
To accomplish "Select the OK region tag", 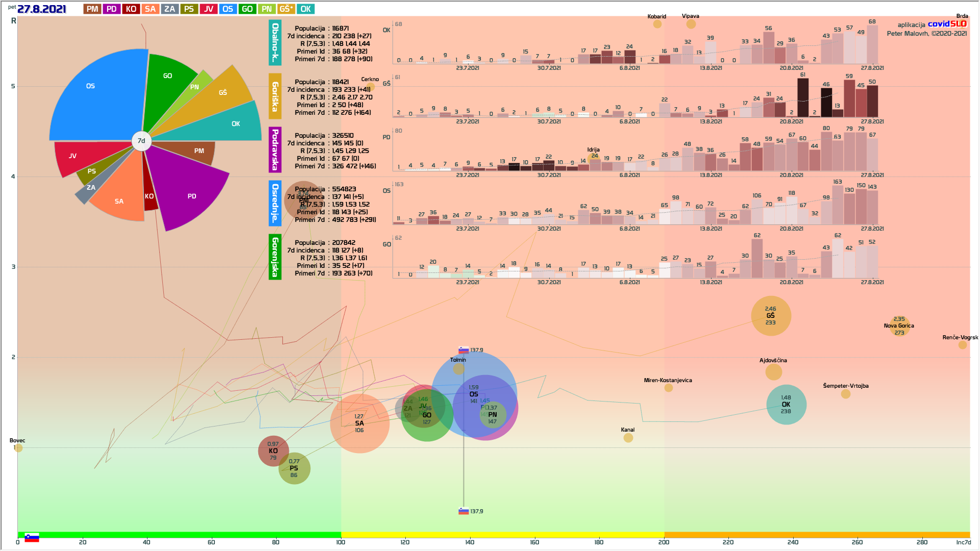I will [306, 9].
